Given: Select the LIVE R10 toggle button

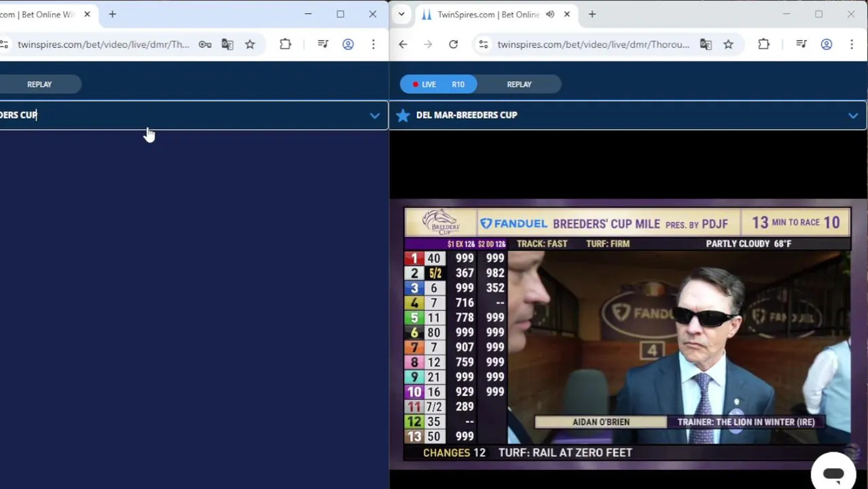Looking at the screenshot, I should pyautogui.click(x=439, y=84).
